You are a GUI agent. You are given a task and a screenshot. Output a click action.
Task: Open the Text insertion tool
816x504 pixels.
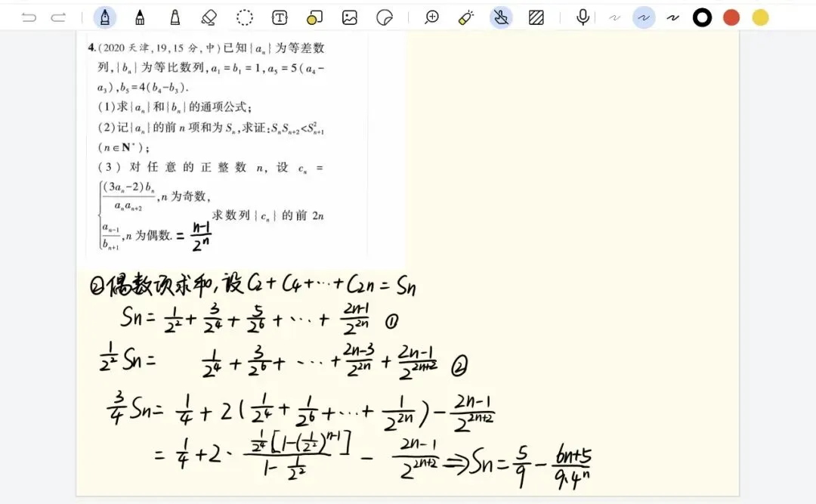point(279,17)
